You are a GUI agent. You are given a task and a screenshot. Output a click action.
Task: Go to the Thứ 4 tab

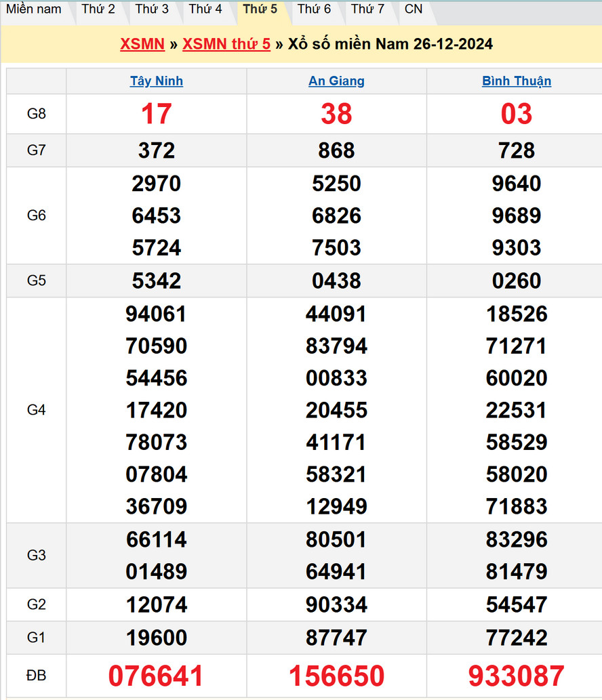(x=205, y=9)
